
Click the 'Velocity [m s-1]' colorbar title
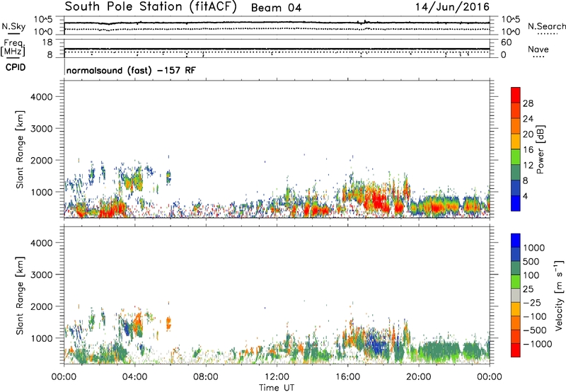[x=559, y=295]
